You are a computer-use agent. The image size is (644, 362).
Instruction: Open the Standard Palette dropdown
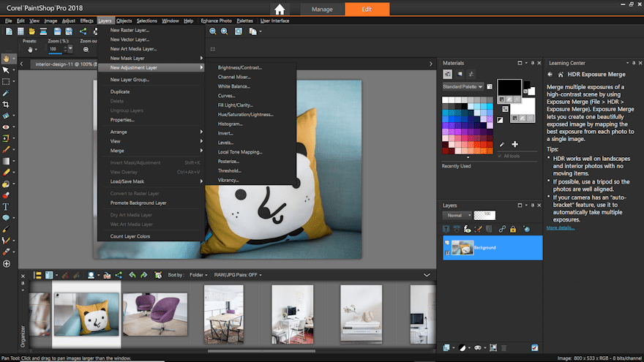463,86
